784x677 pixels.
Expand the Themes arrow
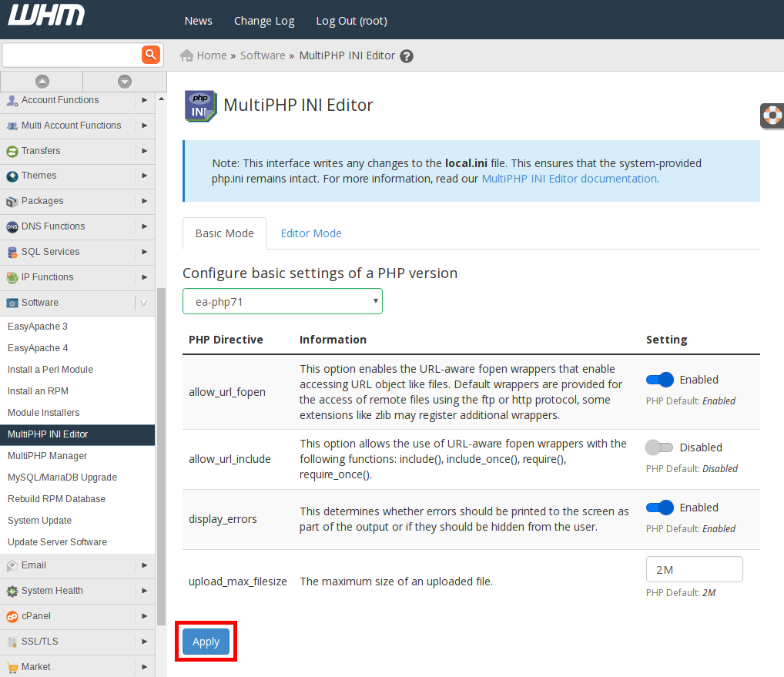point(145,176)
